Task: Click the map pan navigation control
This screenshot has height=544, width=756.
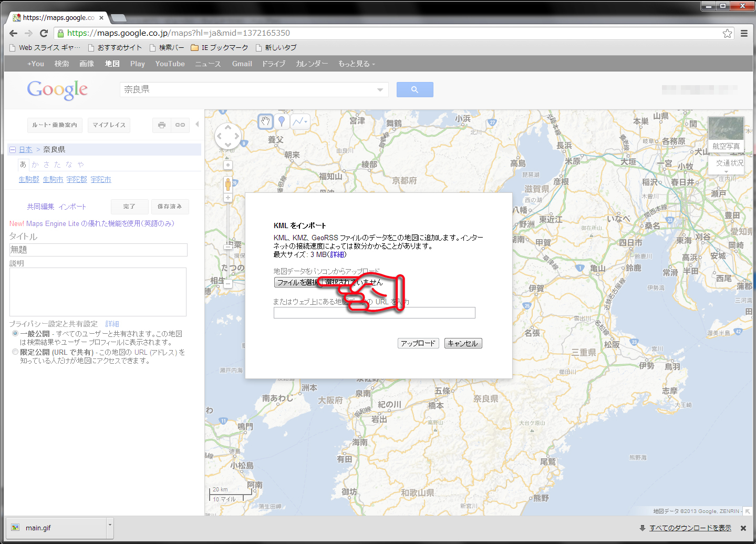Action: pos(228,136)
